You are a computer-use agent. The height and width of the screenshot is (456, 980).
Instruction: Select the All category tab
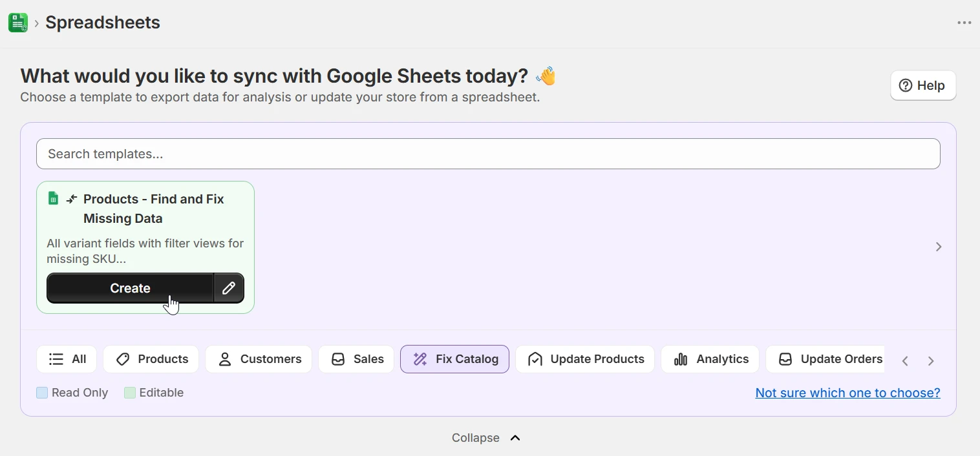click(x=67, y=359)
